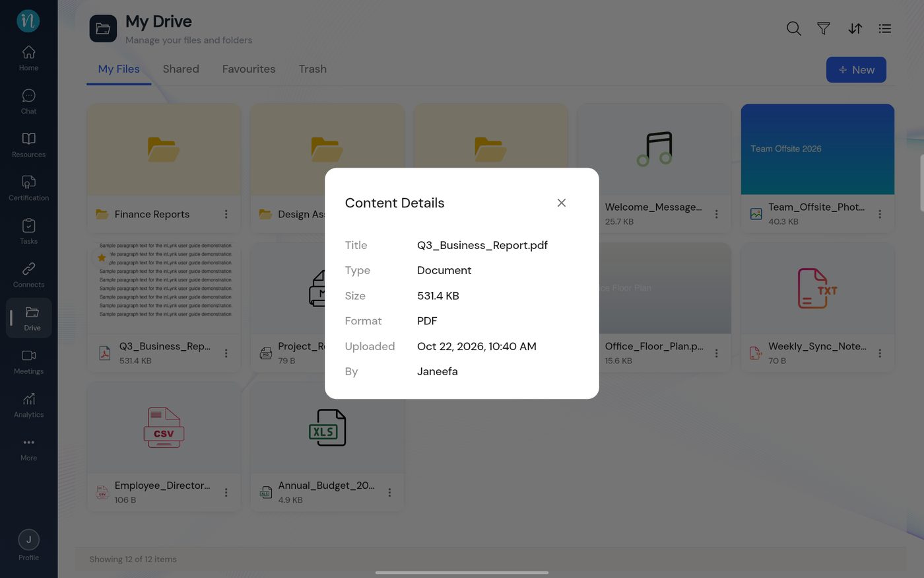
Task: Open options menu for Annual_Budget file
Action: [x=389, y=493]
